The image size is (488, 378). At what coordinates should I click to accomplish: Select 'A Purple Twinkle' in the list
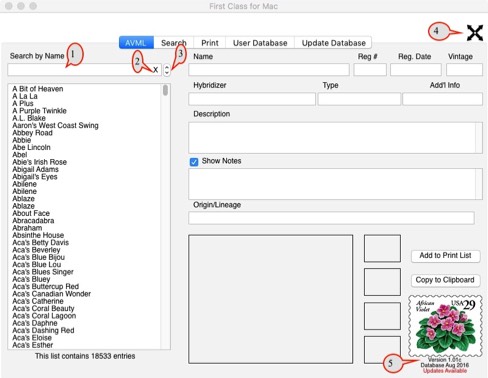point(39,111)
